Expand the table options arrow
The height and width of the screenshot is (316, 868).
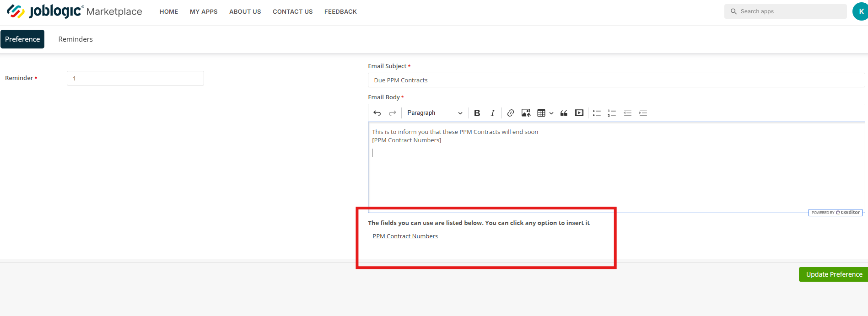[551, 113]
